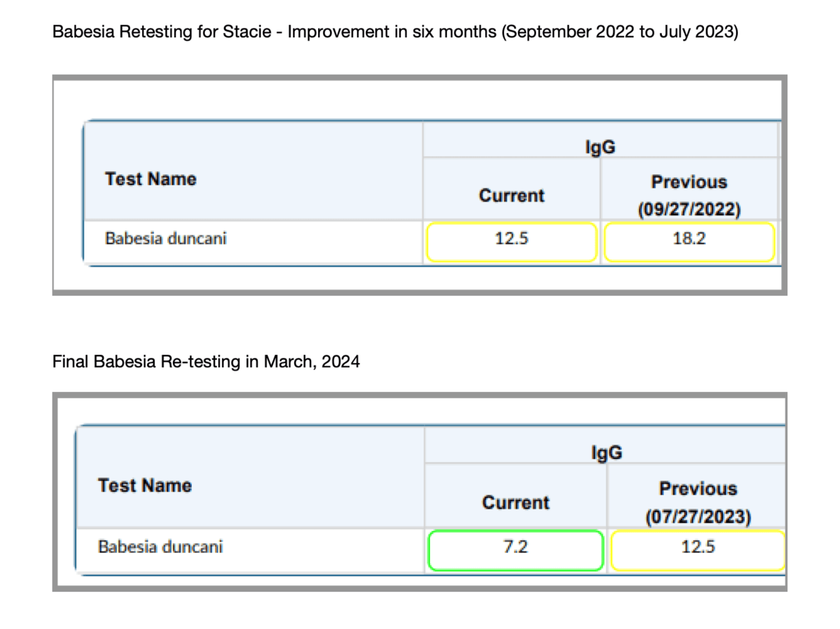840x629 pixels.
Task: Click Test Name header in the second table
Action: tap(145, 485)
